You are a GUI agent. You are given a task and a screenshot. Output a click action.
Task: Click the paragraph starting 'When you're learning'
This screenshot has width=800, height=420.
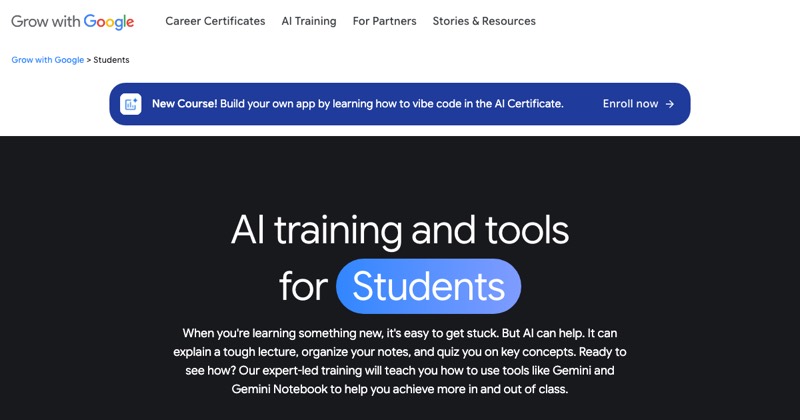coord(399,361)
